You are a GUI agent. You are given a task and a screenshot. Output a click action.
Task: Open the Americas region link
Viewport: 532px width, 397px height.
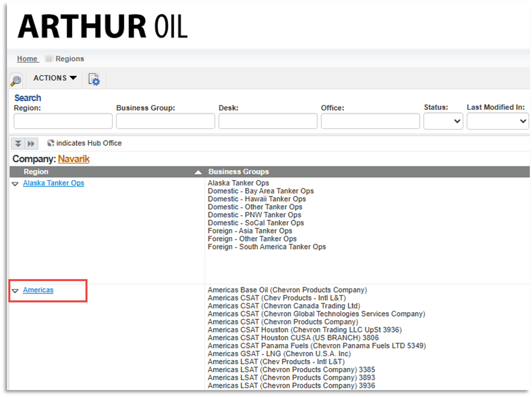pos(38,290)
